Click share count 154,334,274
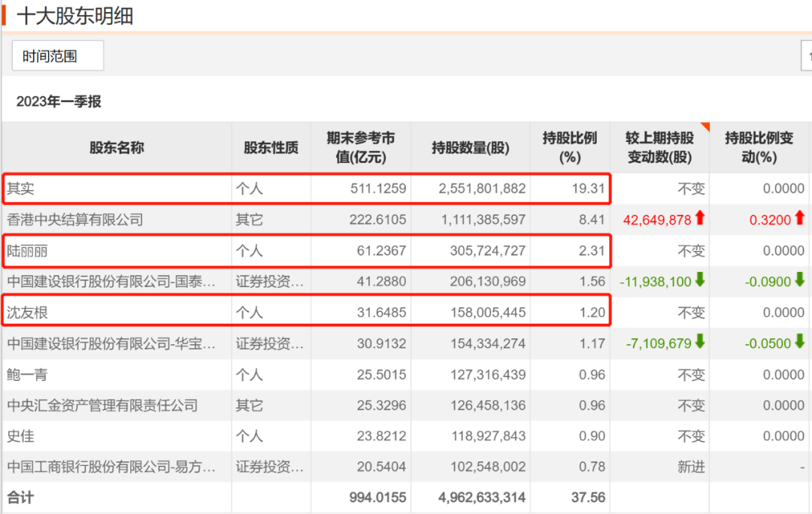812x514 pixels. [x=488, y=343]
